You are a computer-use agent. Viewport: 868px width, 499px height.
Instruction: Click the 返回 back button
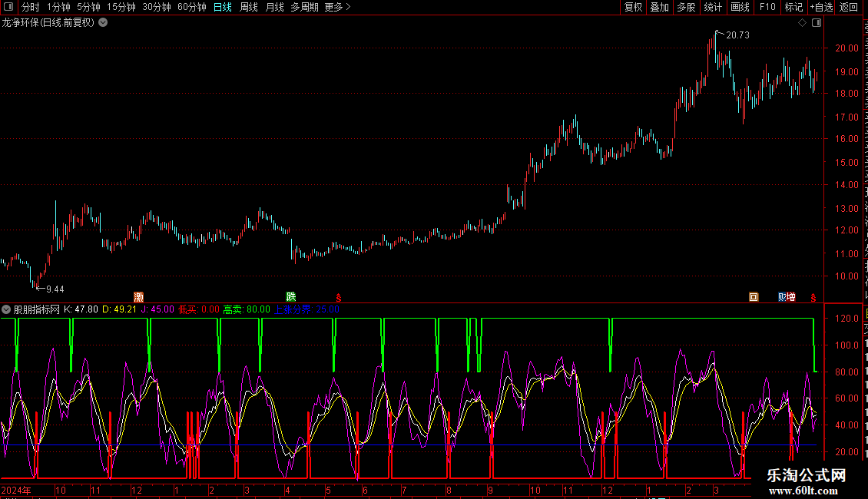pyautogui.click(x=849, y=7)
